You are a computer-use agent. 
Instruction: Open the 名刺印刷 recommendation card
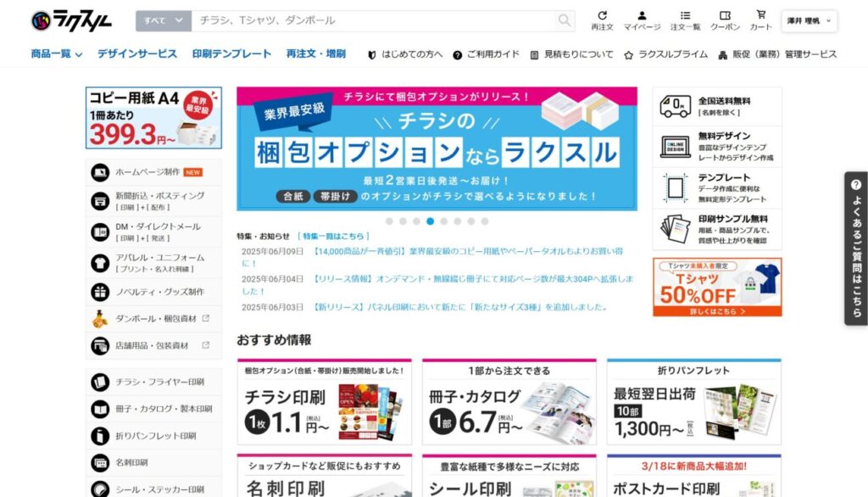click(x=325, y=476)
